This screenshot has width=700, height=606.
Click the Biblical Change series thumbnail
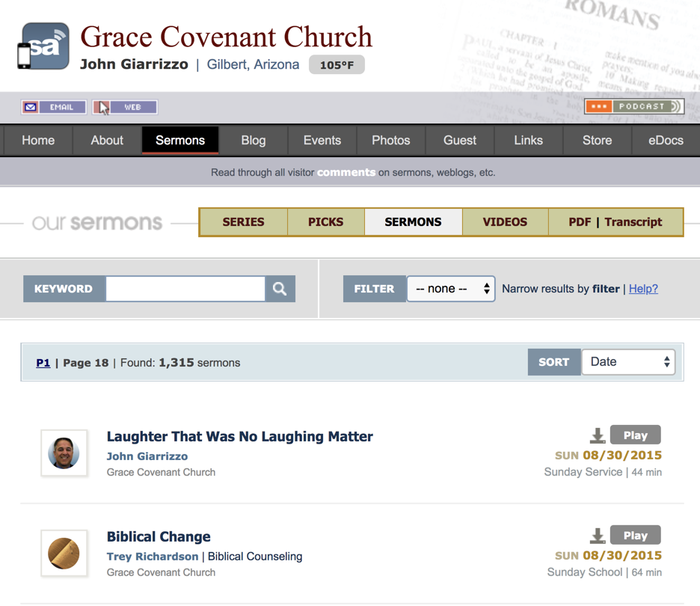(x=64, y=554)
